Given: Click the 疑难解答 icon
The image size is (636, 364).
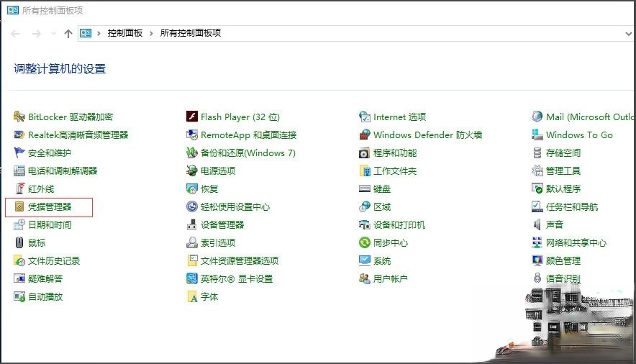Looking at the screenshot, I should [x=19, y=278].
